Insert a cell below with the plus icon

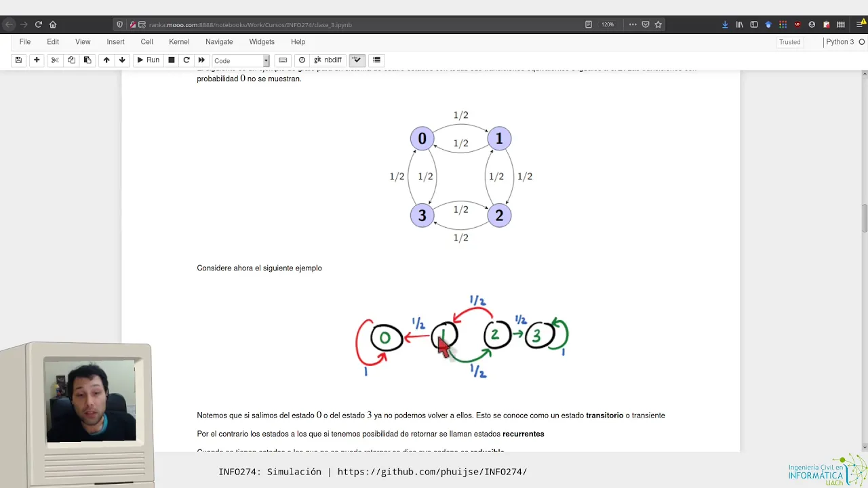pos(37,60)
